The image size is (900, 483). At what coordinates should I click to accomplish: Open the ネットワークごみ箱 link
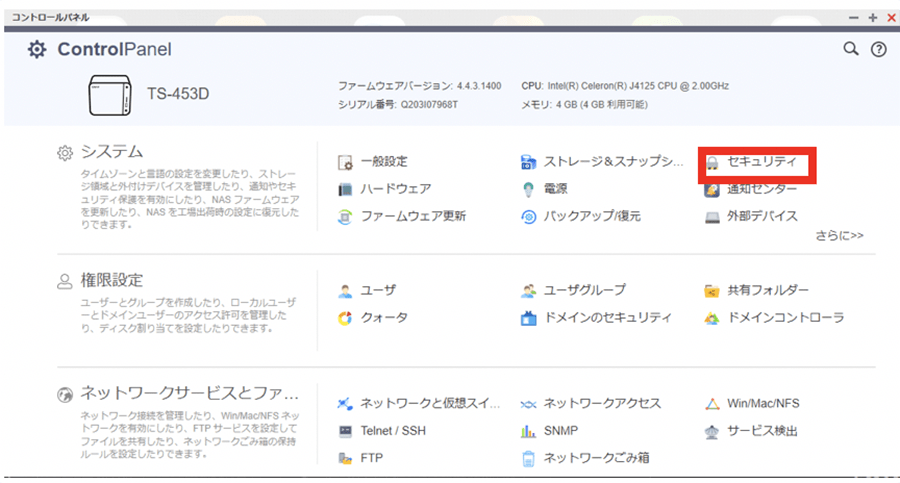pos(596,458)
